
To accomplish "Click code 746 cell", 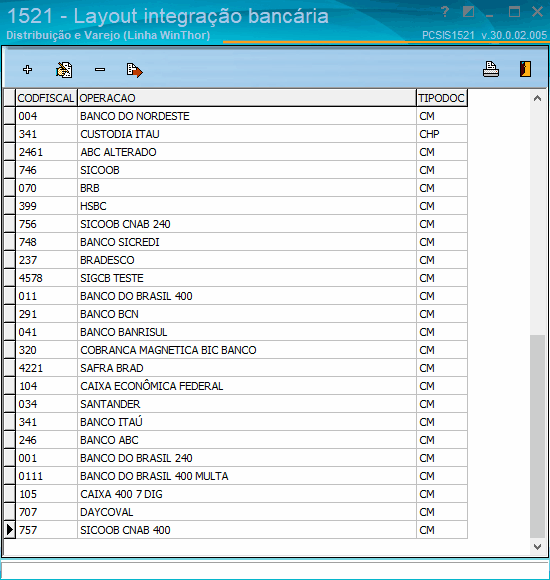I will click(x=46, y=170).
